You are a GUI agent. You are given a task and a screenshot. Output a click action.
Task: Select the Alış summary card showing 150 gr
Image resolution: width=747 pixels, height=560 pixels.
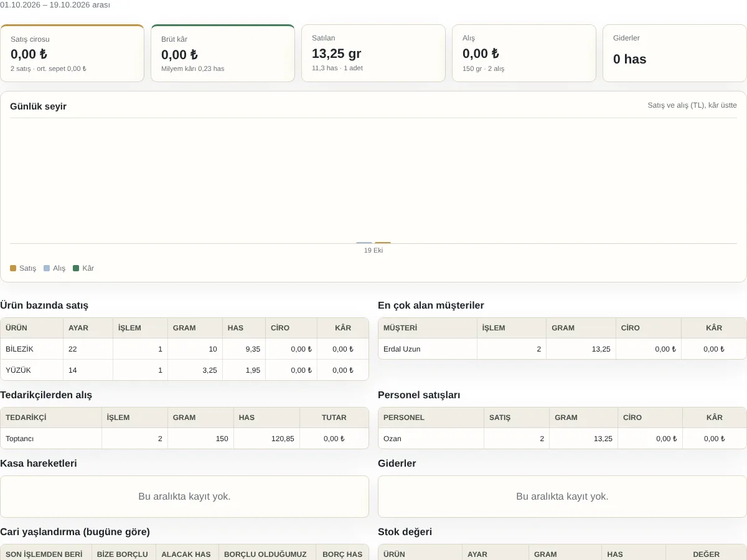point(524,53)
